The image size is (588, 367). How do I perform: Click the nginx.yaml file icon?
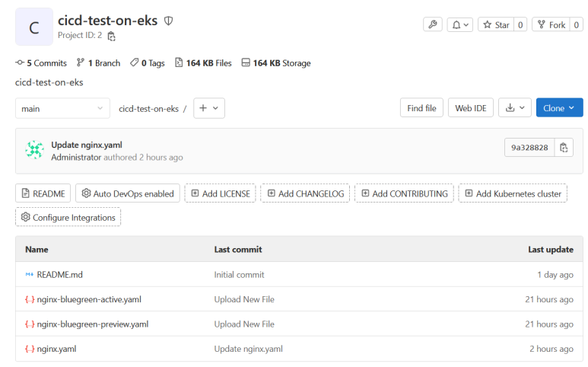click(x=30, y=349)
